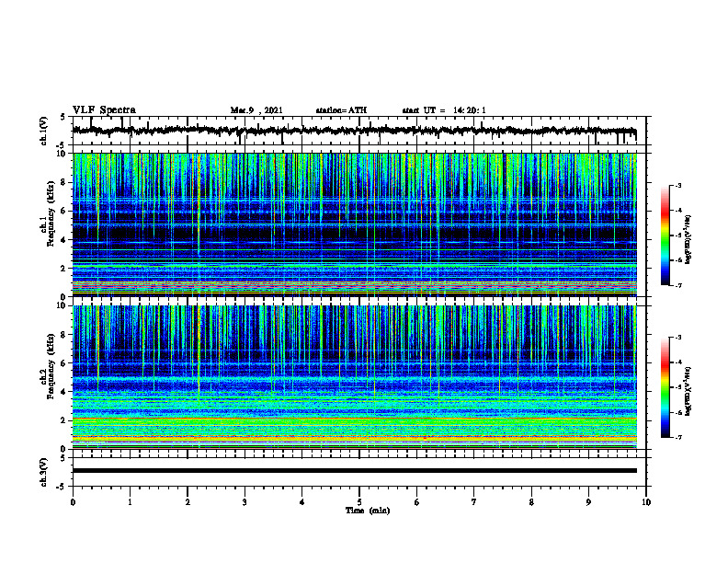Click the "start UT = 14:20: 1" label
The height and width of the screenshot is (563, 728).
pos(444,110)
